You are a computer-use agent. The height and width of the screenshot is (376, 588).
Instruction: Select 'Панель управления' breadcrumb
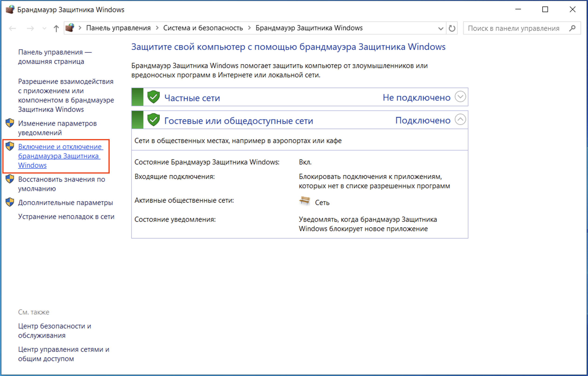pos(118,28)
